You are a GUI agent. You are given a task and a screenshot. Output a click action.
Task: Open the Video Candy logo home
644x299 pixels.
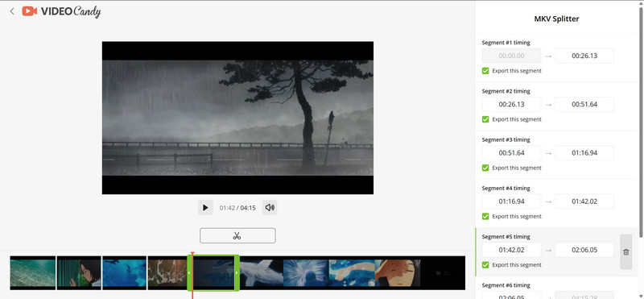pyautogui.click(x=62, y=11)
